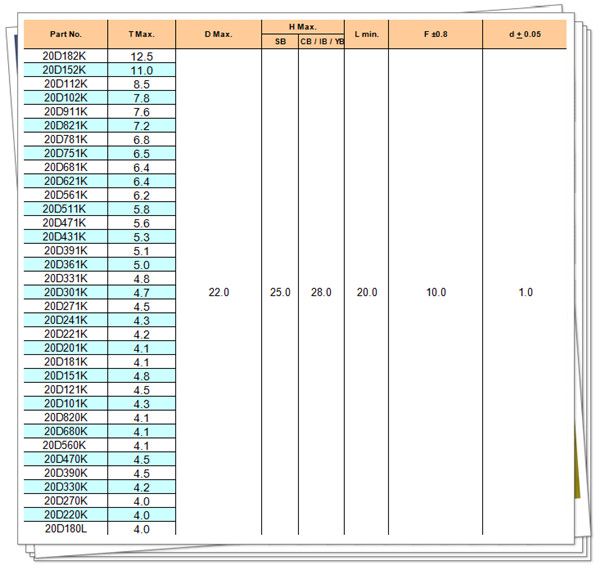600x565 pixels.
Task: Select part number 20D621K
Action: pos(66,181)
